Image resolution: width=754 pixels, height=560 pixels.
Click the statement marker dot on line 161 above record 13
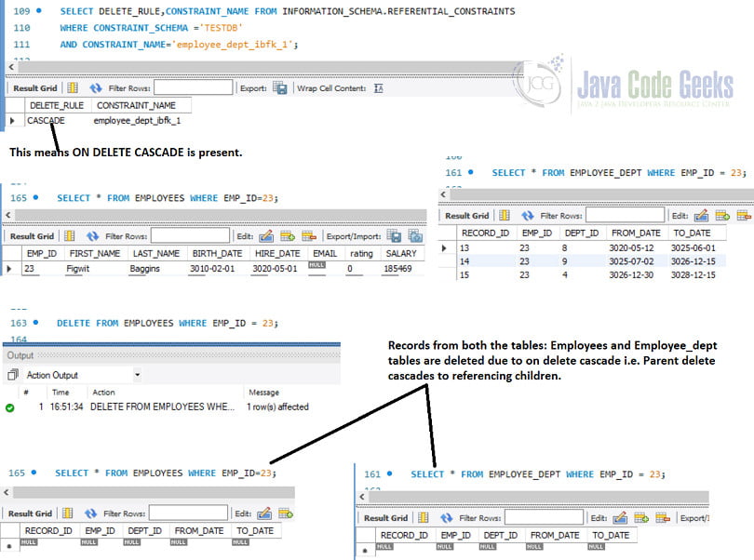(471, 171)
